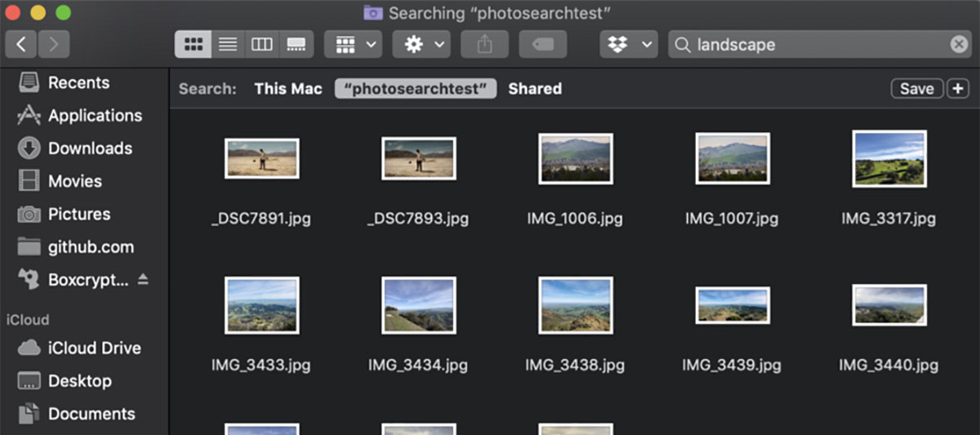Image resolution: width=980 pixels, height=435 pixels.
Task: Set search scope to This Mac
Action: click(x=288, y=88)
